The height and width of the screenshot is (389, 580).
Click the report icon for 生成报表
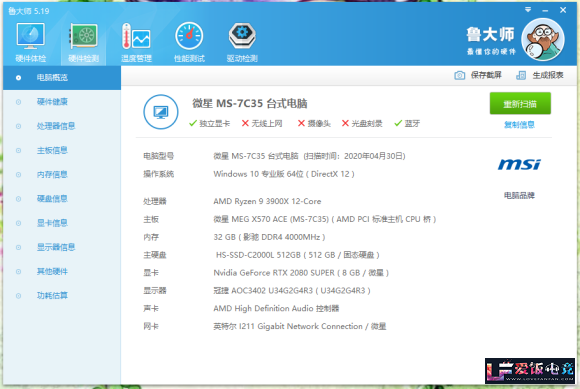[521, 75]
